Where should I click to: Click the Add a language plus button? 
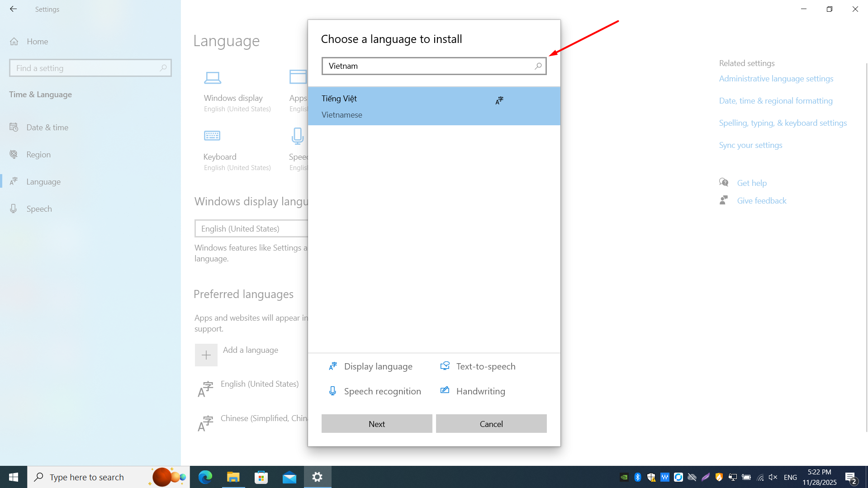click(x=206, y=355)
